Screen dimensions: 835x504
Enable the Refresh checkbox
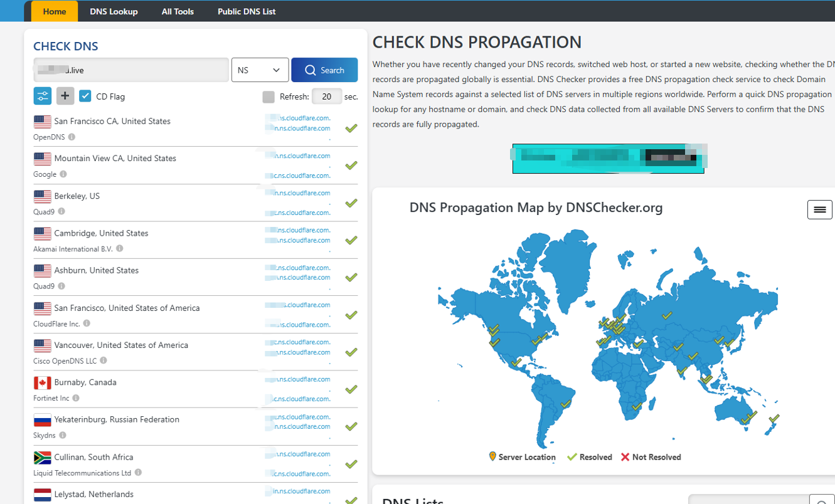click(269, 97)
